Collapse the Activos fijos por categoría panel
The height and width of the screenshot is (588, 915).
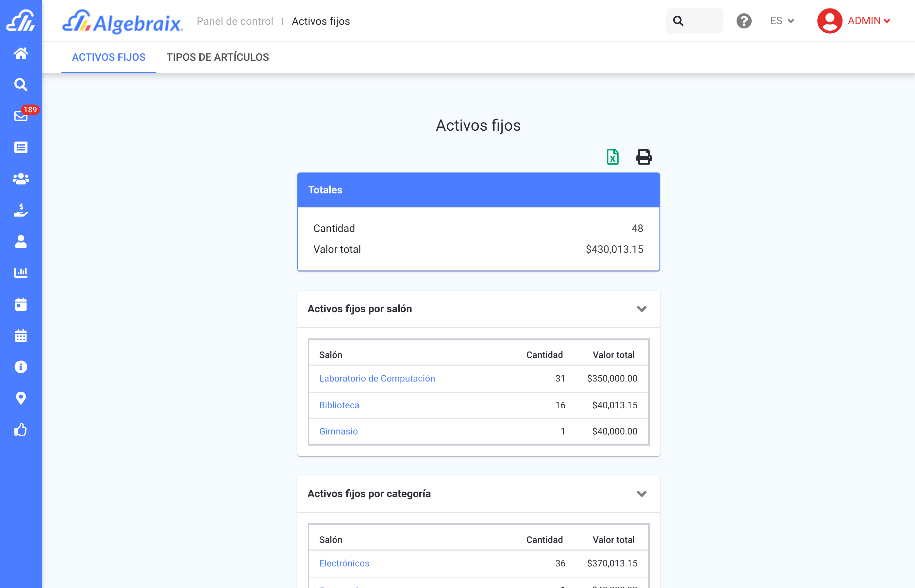[x=642, y=494]
